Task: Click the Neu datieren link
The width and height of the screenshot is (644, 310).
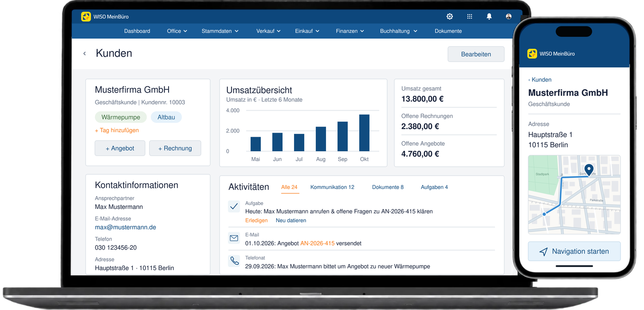Action: [291, 220]
